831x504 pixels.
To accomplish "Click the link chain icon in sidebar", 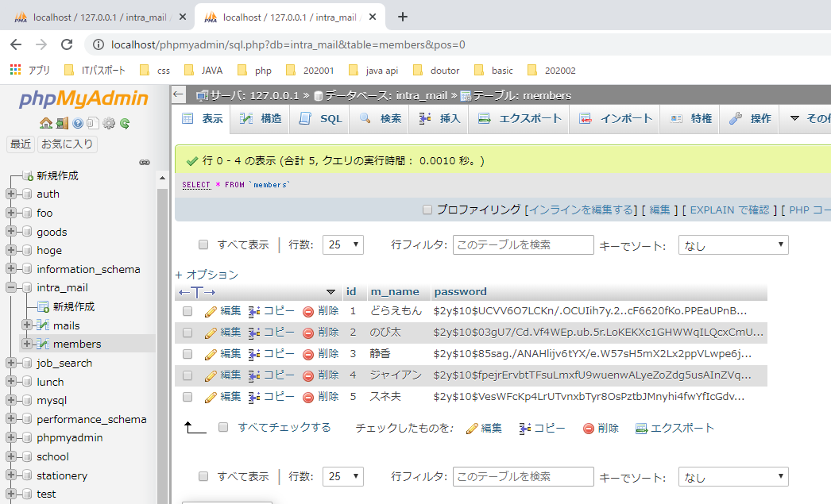I will pyautogui.click(x=144, y=162).
